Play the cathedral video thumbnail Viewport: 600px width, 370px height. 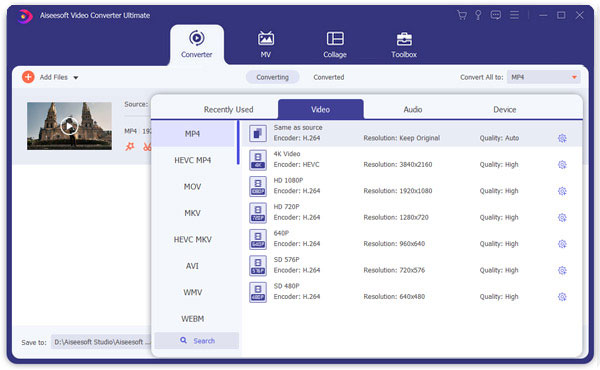click(x=69, y=126)
